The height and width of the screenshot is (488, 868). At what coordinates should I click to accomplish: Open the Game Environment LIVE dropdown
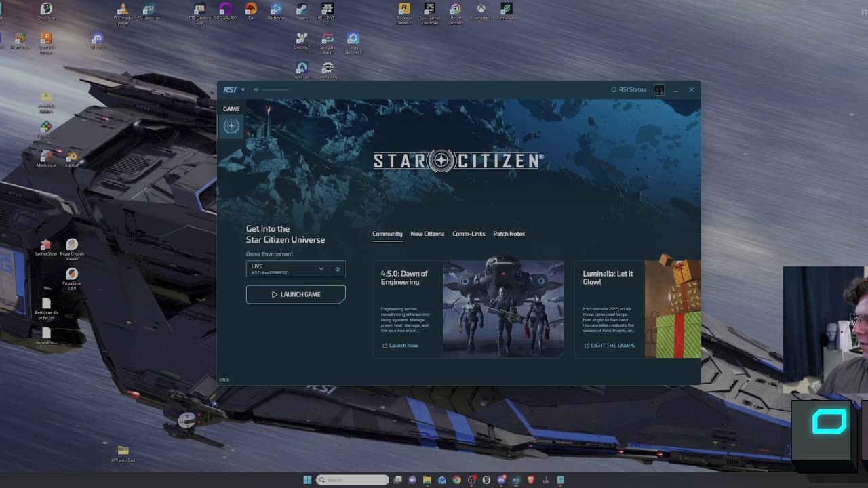click(287, 269)
